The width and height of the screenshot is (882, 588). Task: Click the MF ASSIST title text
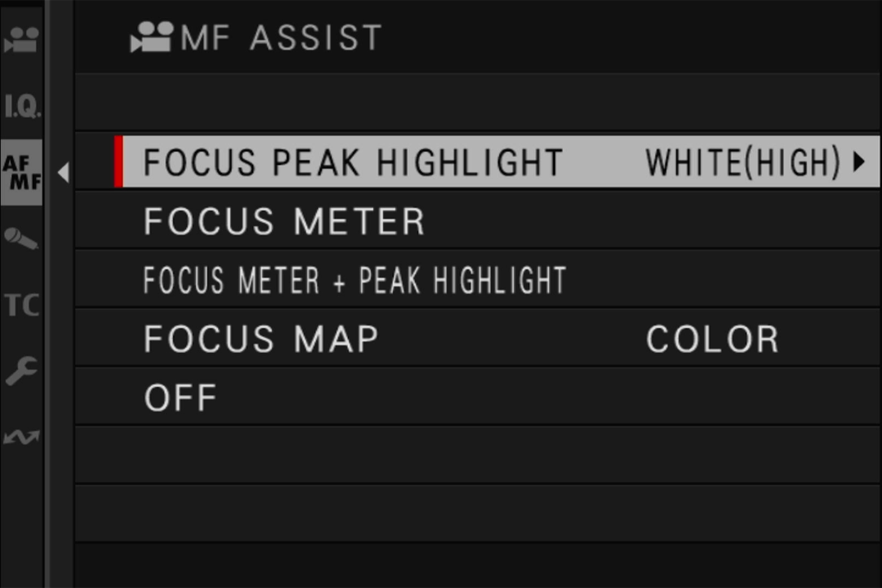coord(281,38)
